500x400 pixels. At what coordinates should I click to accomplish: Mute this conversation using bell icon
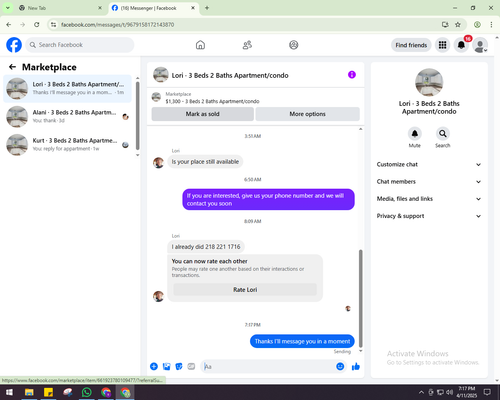[x=415, y=134]
